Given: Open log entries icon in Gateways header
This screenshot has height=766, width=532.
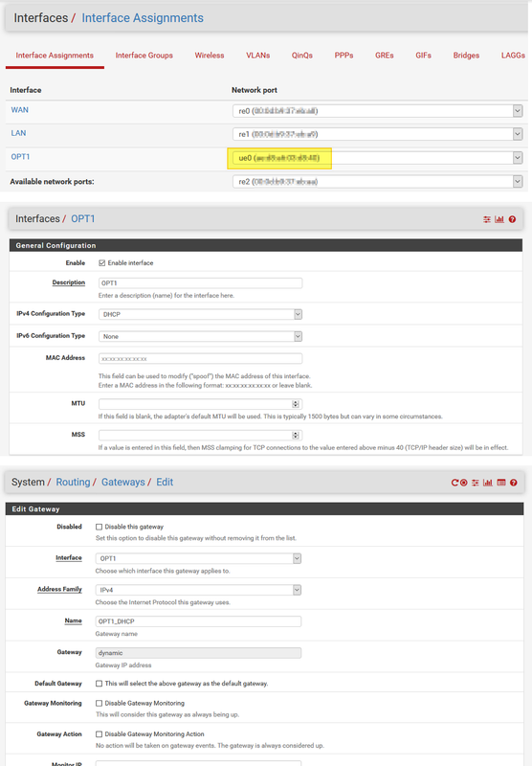Looking at the screenshot, I should (501, 483).
